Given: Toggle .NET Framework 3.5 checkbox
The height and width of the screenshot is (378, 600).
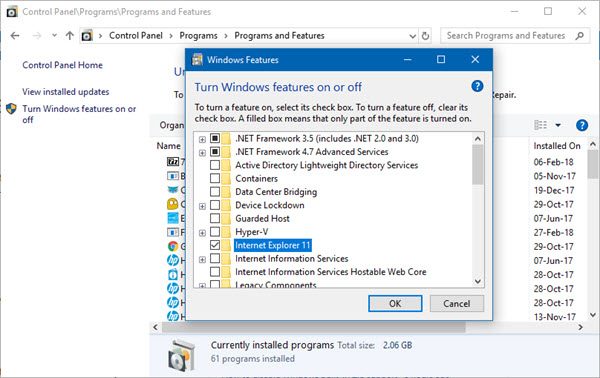Looking at the screenshot, I should (215, 138).
